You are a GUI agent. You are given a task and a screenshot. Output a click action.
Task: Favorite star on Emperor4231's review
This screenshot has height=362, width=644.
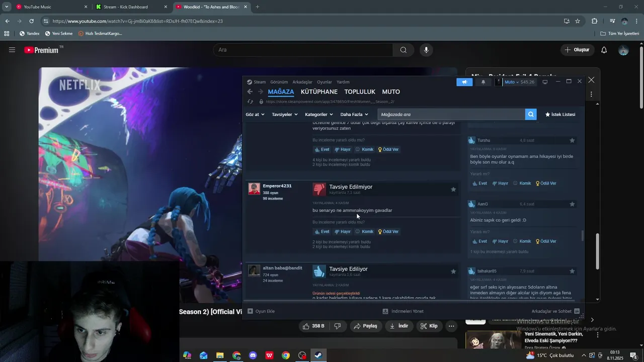click(x=453, y=190)
